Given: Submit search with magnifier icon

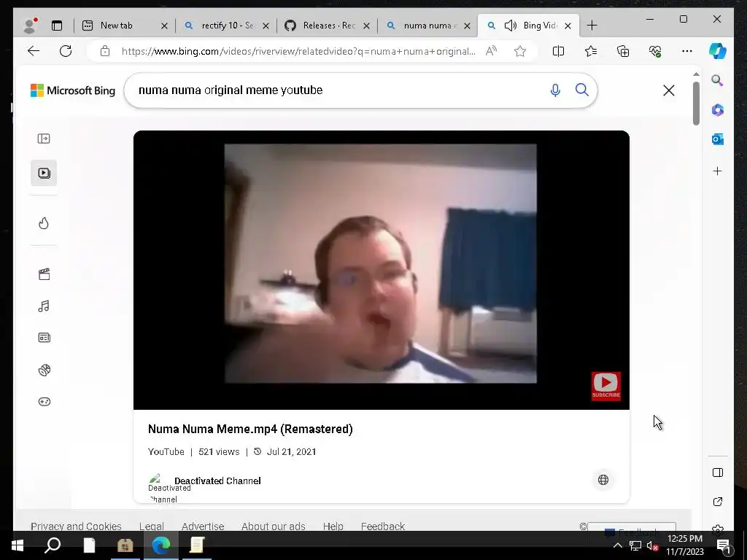Looking at the screenshot, I should click(x=581, y=90).
